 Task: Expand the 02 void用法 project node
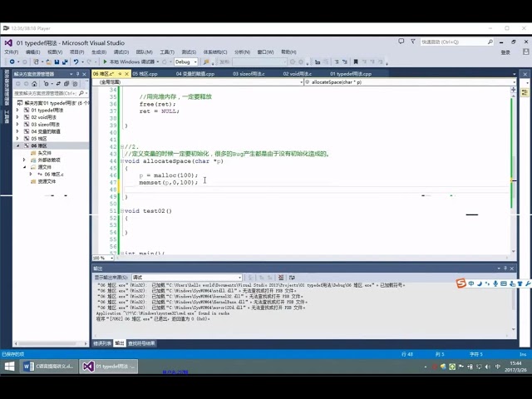[x=17, y=117]
